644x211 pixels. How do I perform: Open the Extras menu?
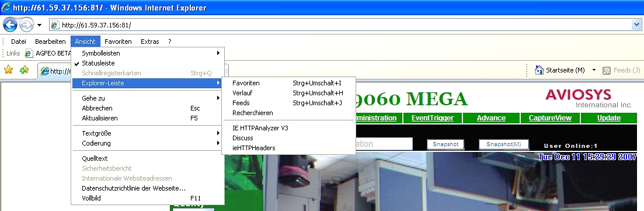click(150, 41)
